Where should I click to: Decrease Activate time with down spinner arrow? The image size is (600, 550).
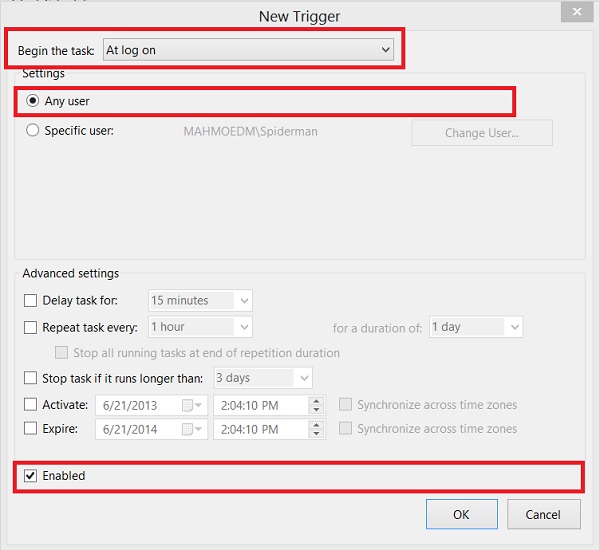[x=316, y=410]
